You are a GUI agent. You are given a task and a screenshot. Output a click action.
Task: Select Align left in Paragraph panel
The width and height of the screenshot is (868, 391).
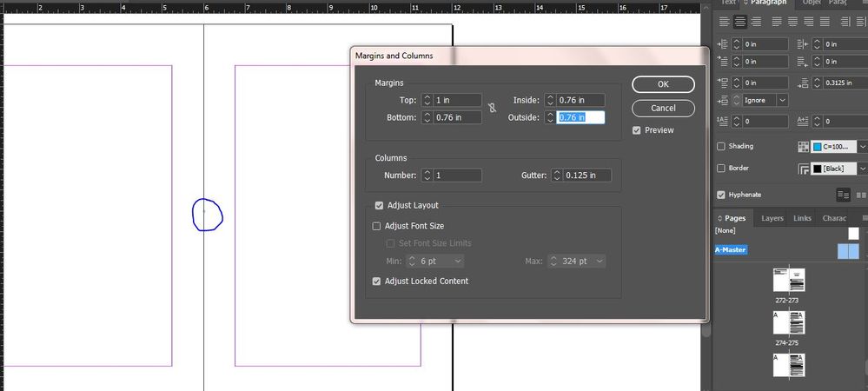pyautogui.click(x=724, y=22)
